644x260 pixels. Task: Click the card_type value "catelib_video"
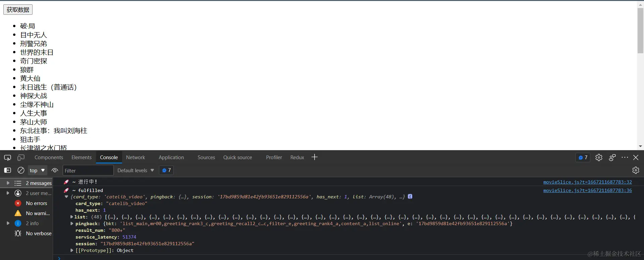click(x=126, y=204)
